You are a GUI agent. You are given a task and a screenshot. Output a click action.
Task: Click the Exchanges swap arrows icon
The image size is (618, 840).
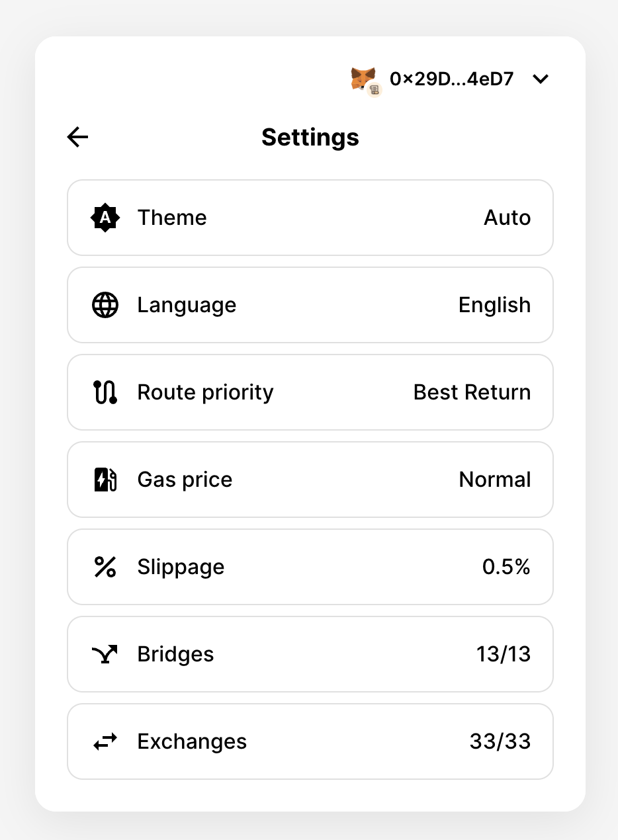(105, 741)
